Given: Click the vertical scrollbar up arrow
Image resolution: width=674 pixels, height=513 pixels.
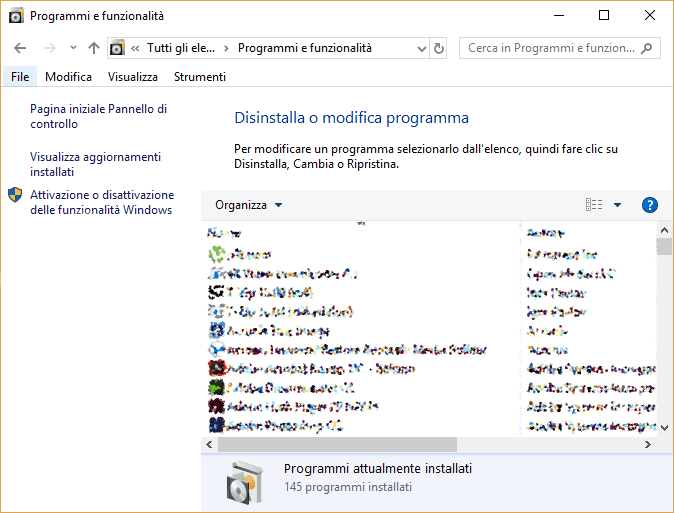Looking at the screenshot, I should [x=664, y=230].
